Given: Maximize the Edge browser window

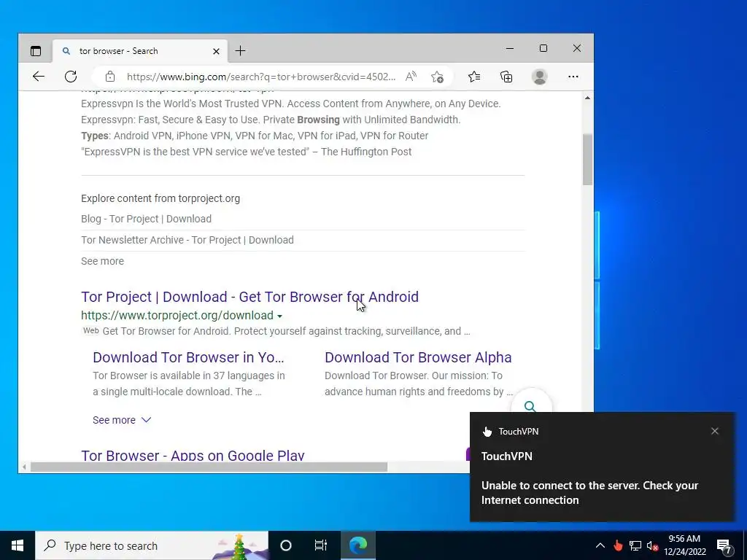Looking at the screenshot, I should coord(543,48).
